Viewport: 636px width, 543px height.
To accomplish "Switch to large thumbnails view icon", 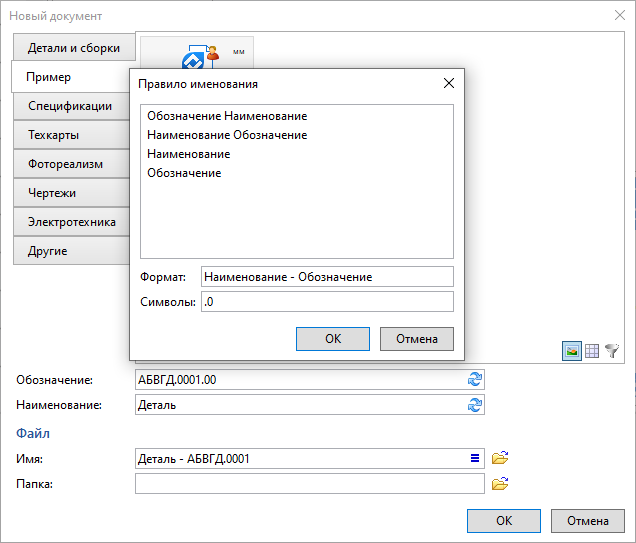I will click(x=572, y=351).
